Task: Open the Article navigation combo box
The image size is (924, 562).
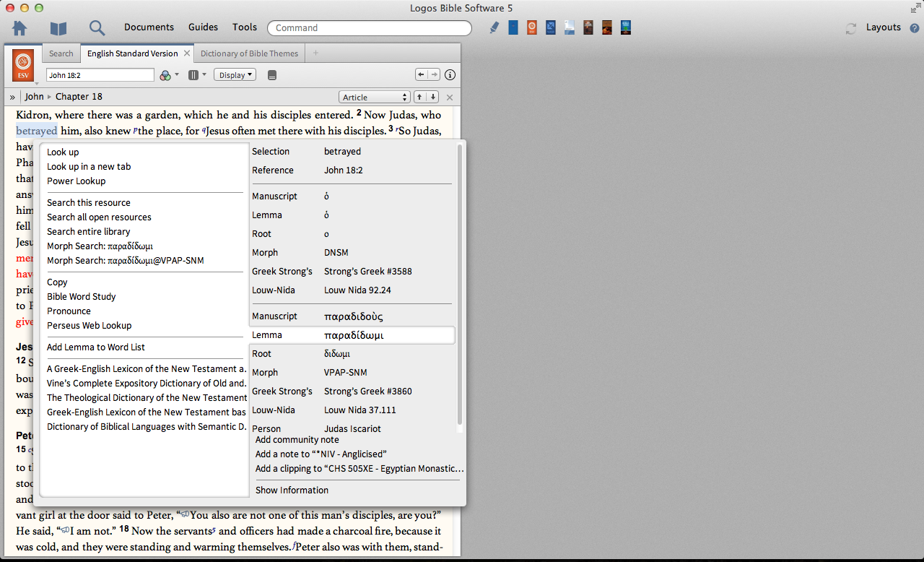Action: coord(375,97)
